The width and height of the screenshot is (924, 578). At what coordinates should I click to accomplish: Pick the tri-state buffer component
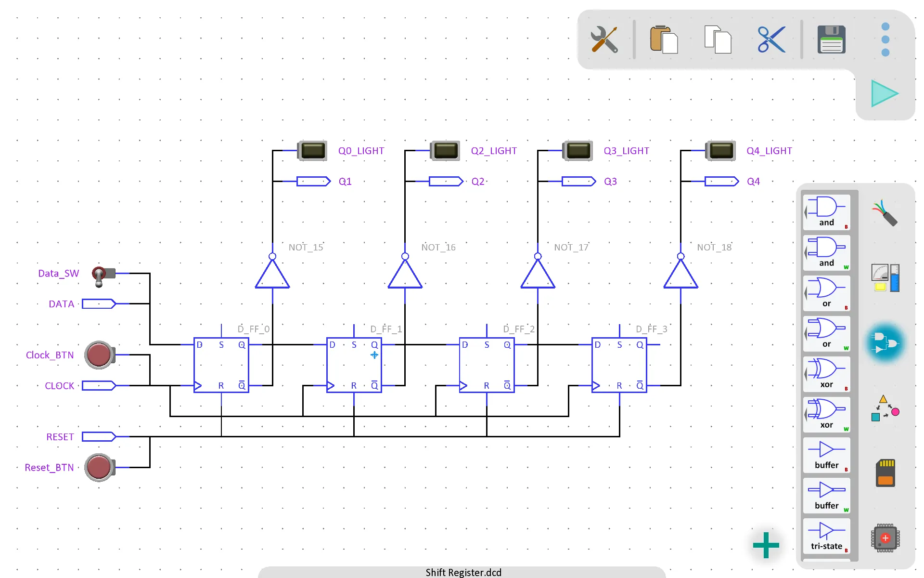click(x=826, y=536)
